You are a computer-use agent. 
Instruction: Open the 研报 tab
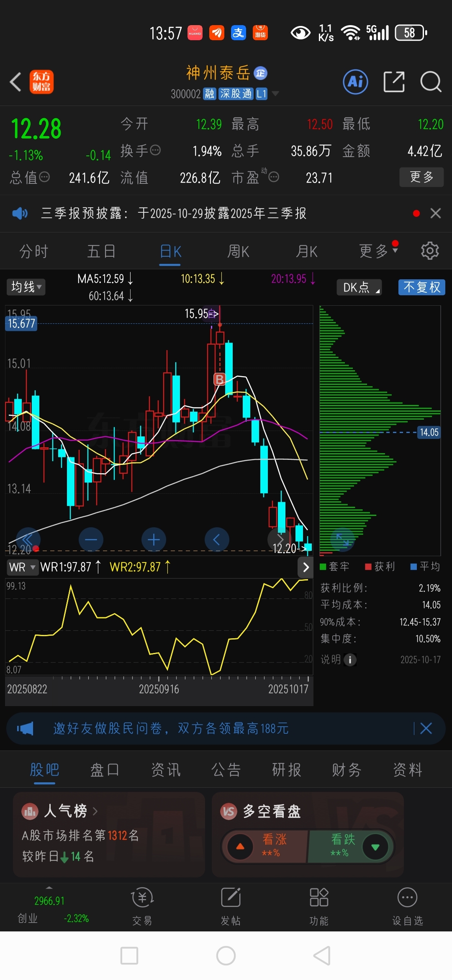[x=287, y=770]
